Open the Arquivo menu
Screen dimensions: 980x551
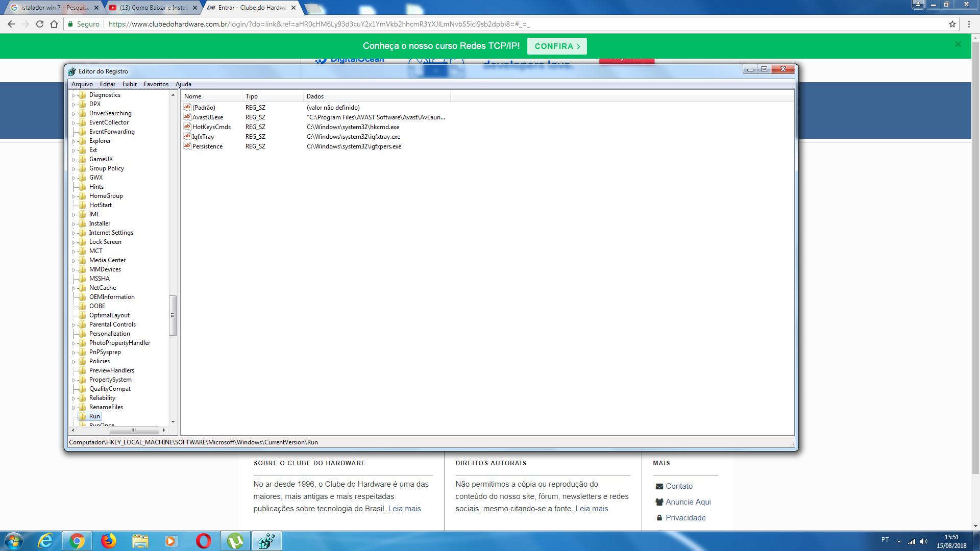point(82,84)
